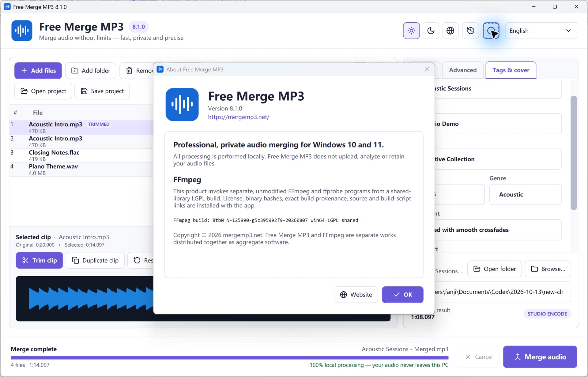Click app logo in About dialog
The width and height of the screenshot is (588, 377).
(182, 105)
